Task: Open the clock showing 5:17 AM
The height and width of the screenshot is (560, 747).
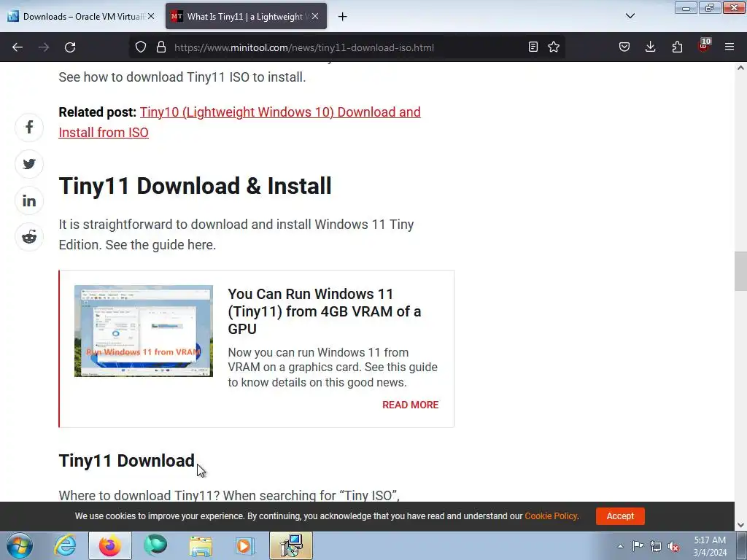Action: coord(710,545)
